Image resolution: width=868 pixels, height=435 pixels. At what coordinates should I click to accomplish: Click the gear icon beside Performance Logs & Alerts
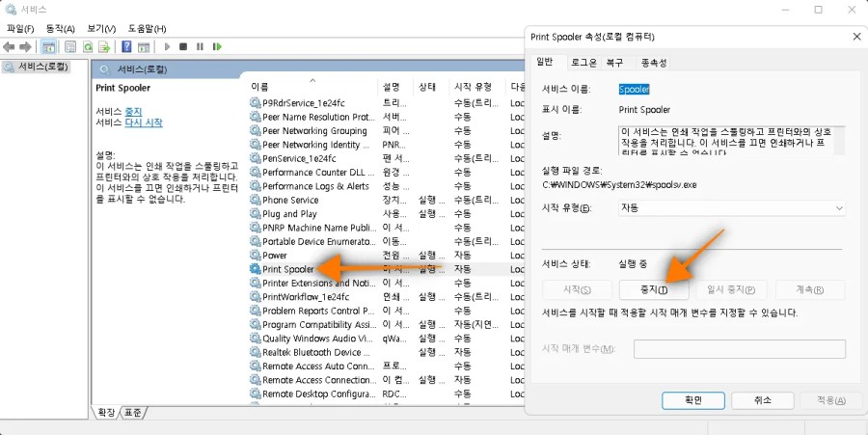(x=255, y=186)
